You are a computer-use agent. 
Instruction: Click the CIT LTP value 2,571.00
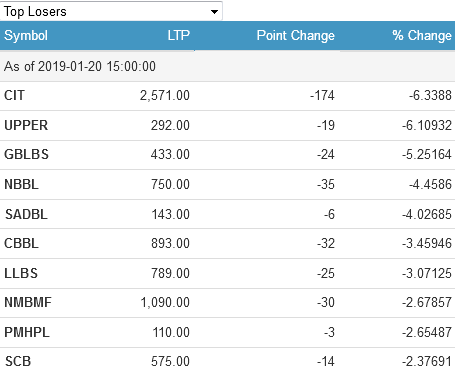pyautogui.click(x=165, y=96)
